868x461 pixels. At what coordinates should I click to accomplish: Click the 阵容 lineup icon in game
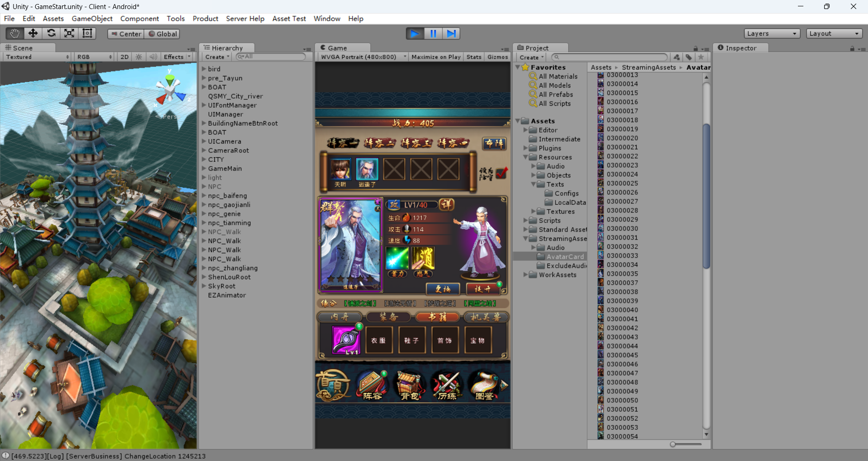coord(373,385)
